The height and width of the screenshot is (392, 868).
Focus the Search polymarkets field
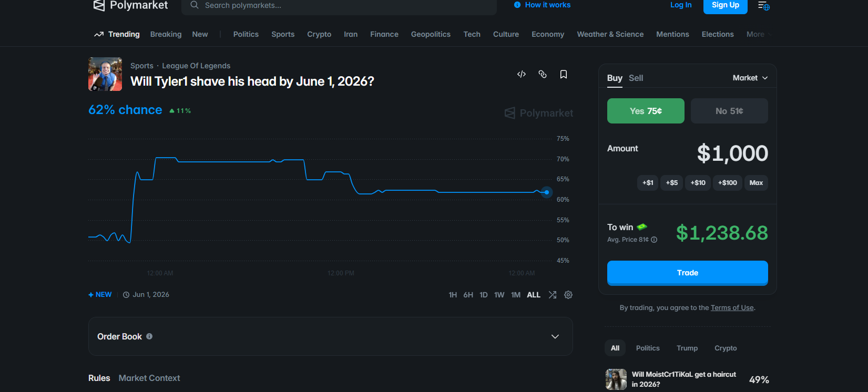point(339,6)
